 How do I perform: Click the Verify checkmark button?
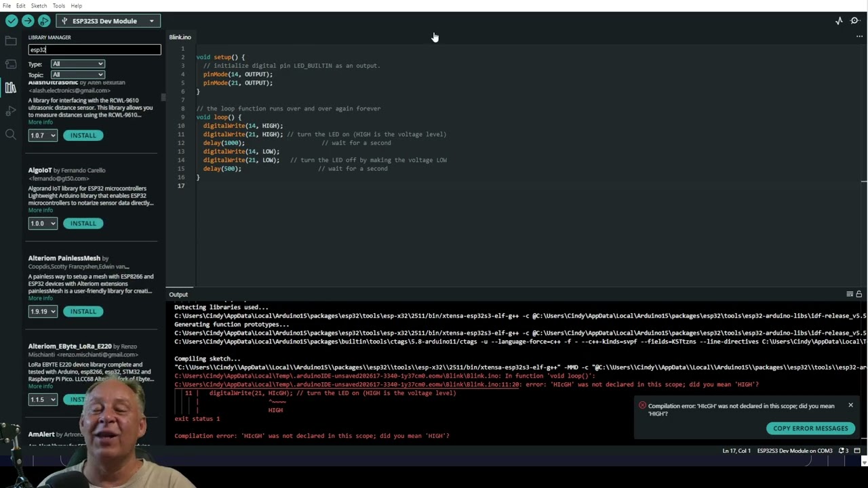tap(12, 21)
